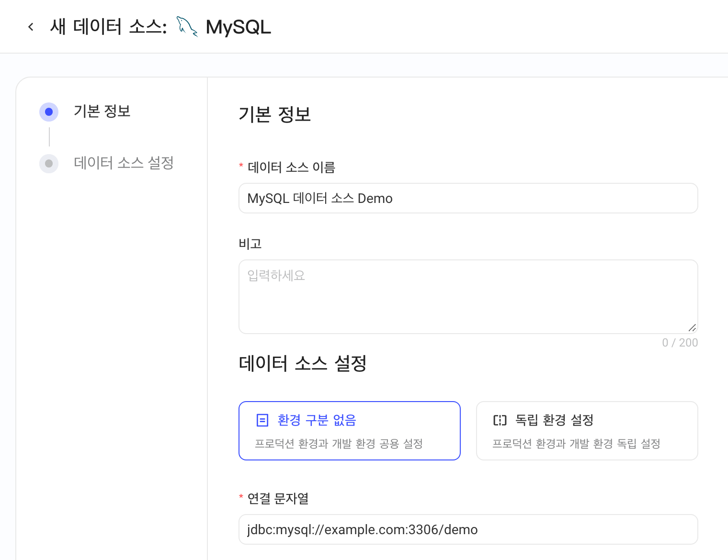
Task: Select the 데이터 소스 설정 step dot
Action: click(49, 164)
